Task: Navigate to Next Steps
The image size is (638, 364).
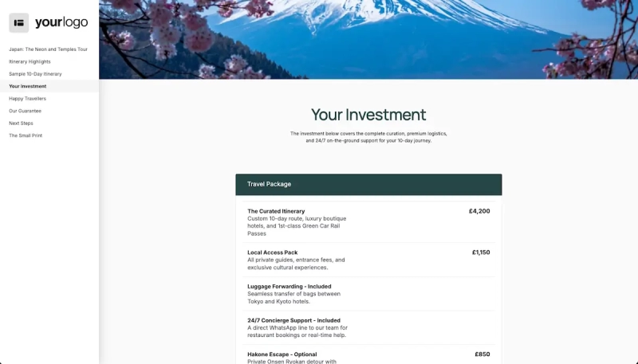Action: 21,123
